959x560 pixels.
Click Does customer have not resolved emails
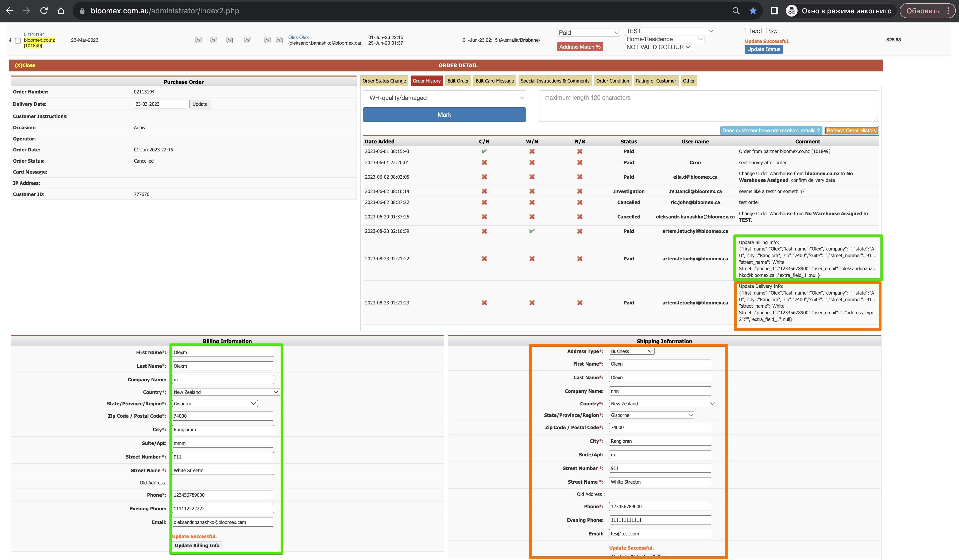(x=771, y=130)
